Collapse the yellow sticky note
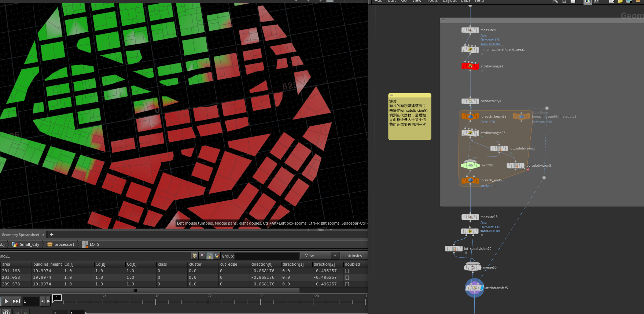The width and height of the screenshot is (644, 314). [391, 95]
